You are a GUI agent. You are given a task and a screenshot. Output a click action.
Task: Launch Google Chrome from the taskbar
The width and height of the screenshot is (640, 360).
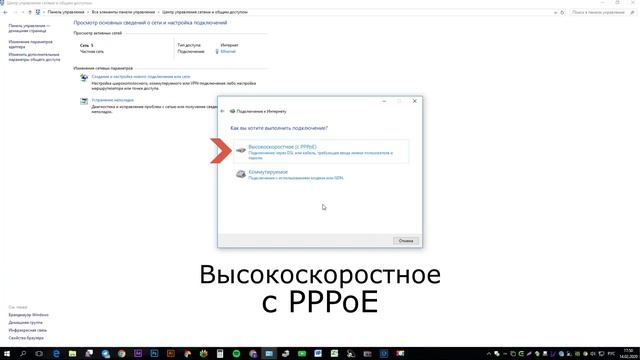[x=122, y=353]
